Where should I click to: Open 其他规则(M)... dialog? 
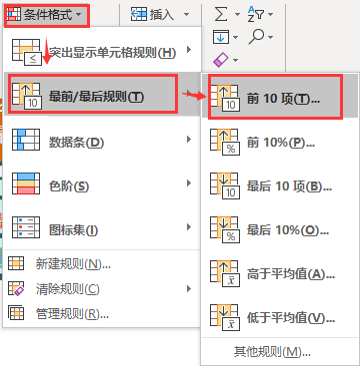280,352
